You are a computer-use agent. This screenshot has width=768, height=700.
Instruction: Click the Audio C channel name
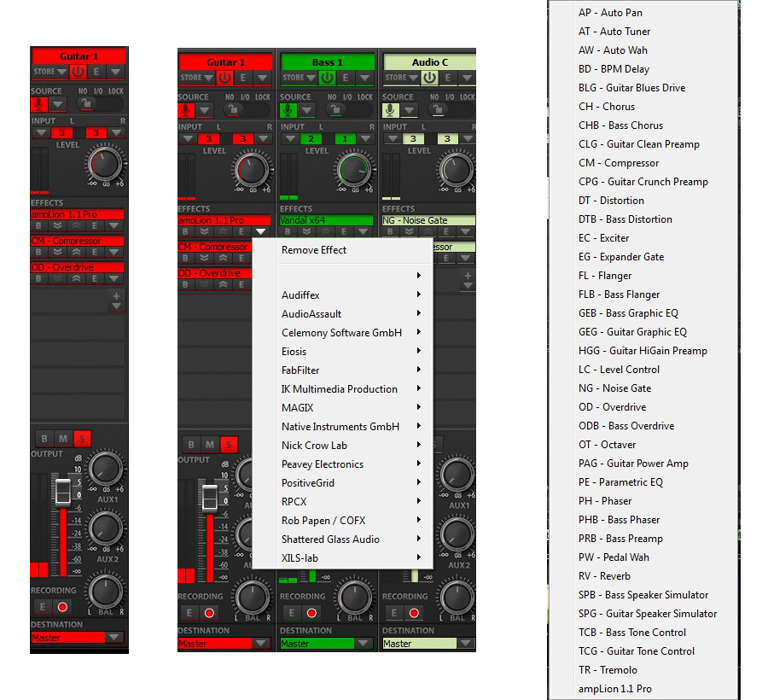(x=429, y=62)
